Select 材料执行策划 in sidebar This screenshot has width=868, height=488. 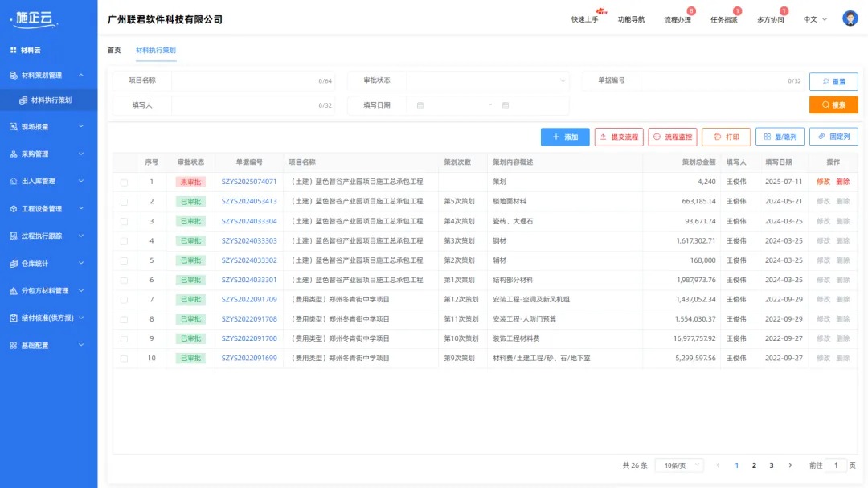(x=49, y=100)
